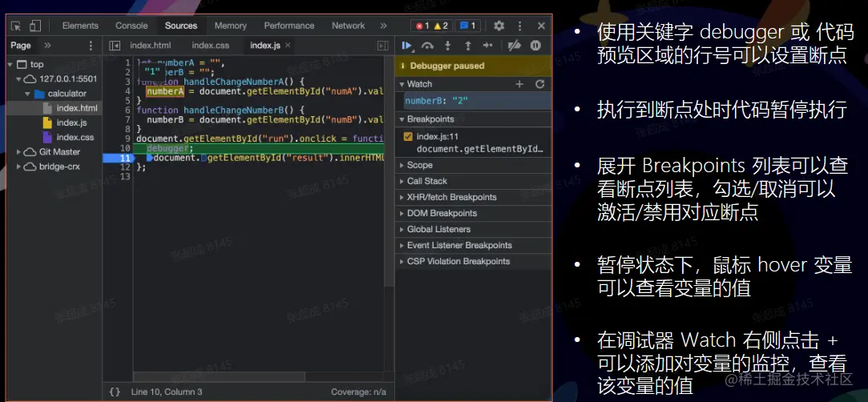Step over next function call

tap(427, 46)
